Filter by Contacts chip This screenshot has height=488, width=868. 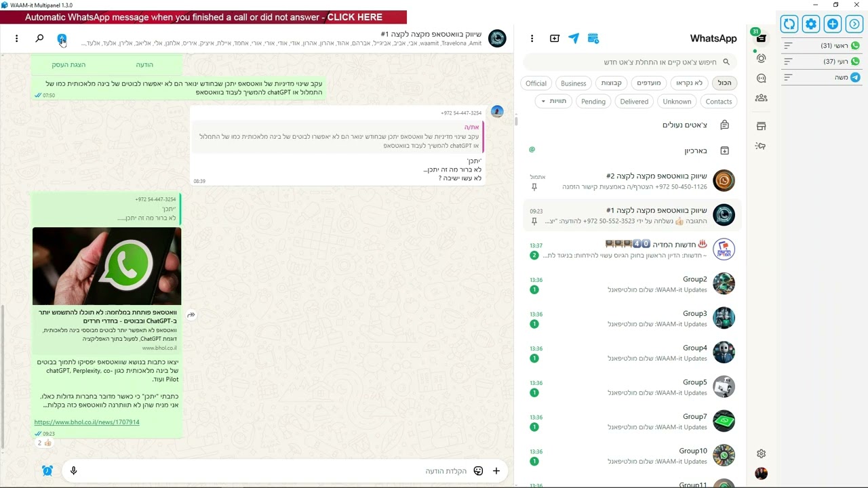coord(719,102)
